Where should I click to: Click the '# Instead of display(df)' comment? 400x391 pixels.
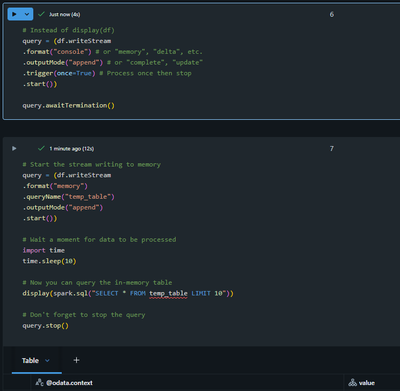tap(69, 30)
